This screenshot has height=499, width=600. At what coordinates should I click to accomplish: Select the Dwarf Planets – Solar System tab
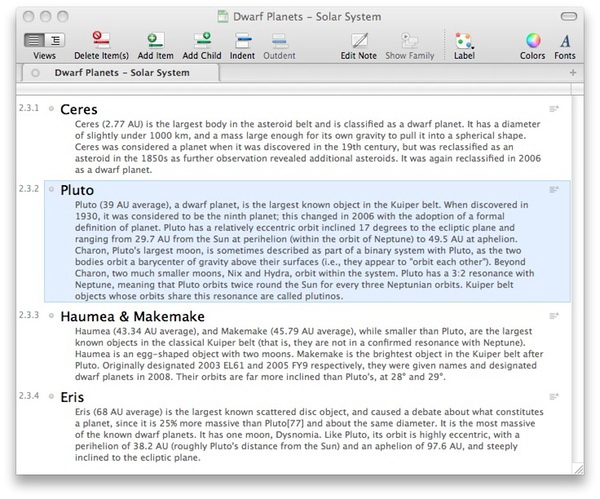tap(120, 74)
